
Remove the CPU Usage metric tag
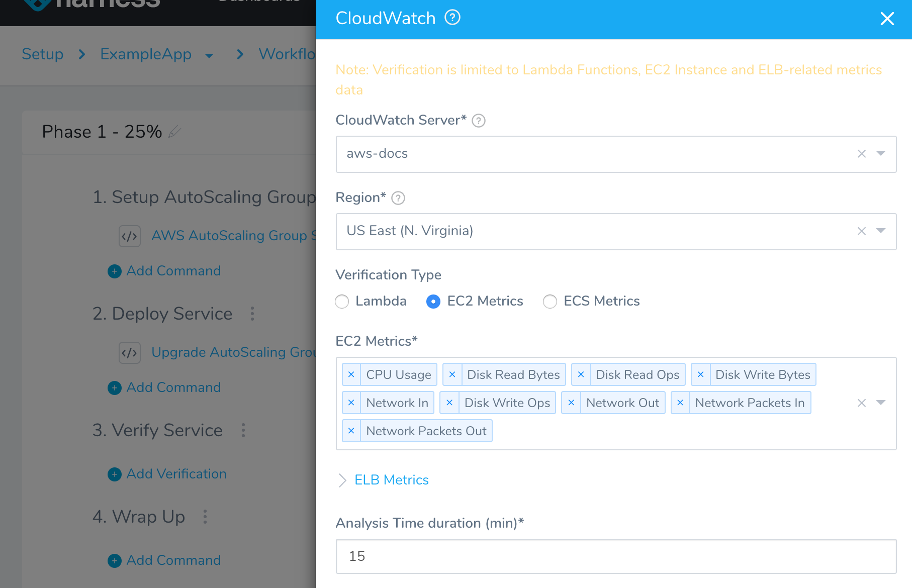(351, 374)
